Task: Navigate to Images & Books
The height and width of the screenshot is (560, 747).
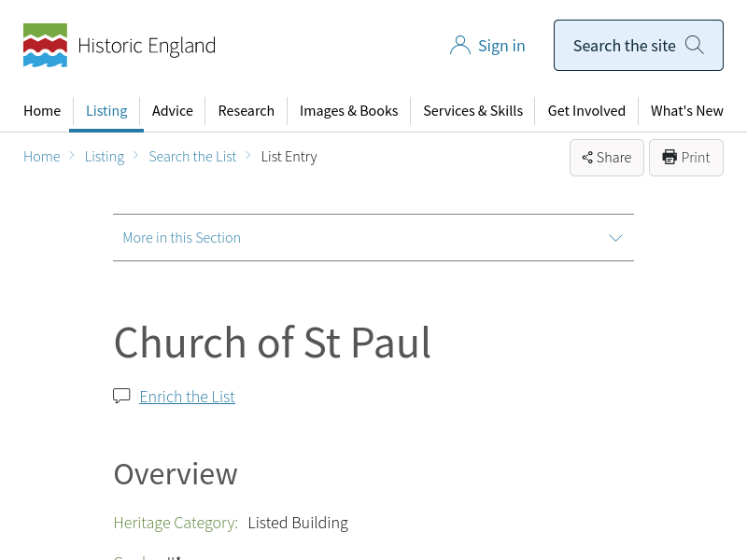Action: point(348,111)
